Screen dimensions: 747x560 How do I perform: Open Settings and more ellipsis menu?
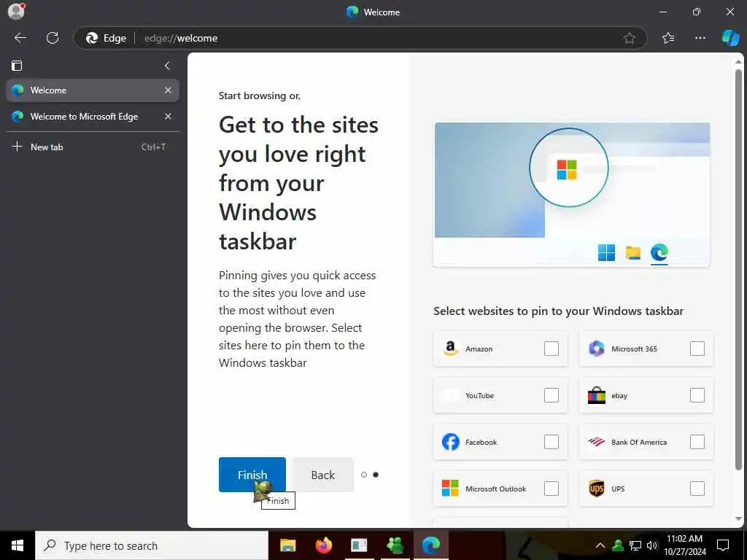[700, 38]
